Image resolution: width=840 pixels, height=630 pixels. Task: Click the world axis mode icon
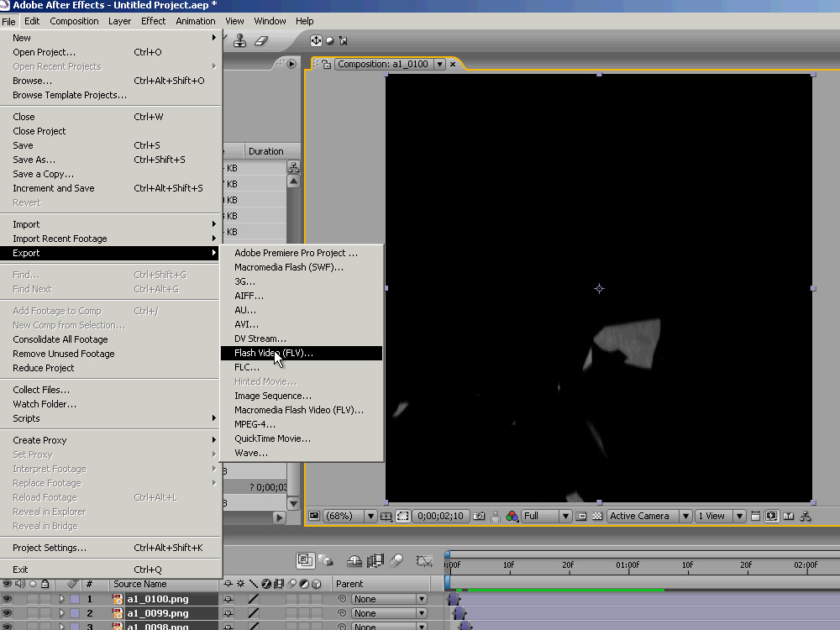pyautogui.click(x=330, y=40)
